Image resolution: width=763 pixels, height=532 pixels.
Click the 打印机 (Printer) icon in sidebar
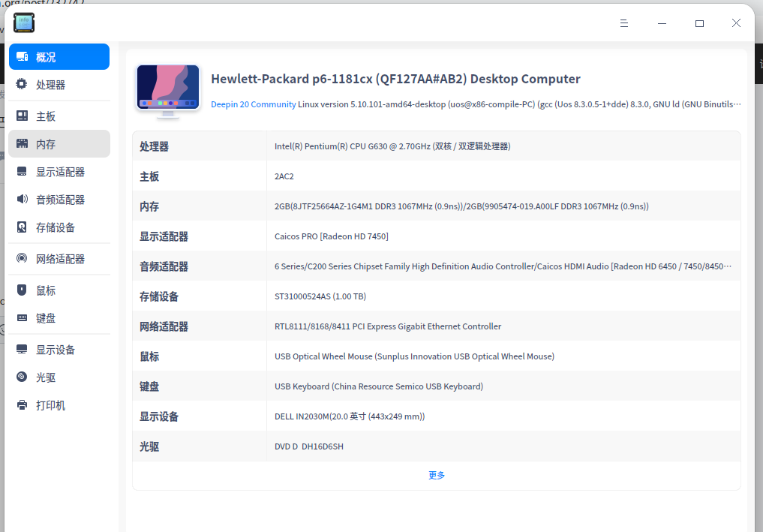pyautogui.click(x=23, y=404)
